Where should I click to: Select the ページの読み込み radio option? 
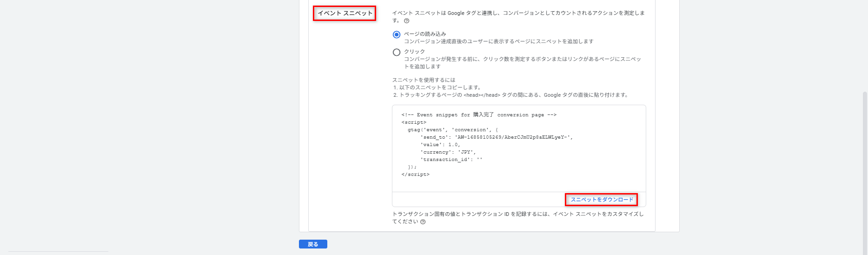click(397, 34)
